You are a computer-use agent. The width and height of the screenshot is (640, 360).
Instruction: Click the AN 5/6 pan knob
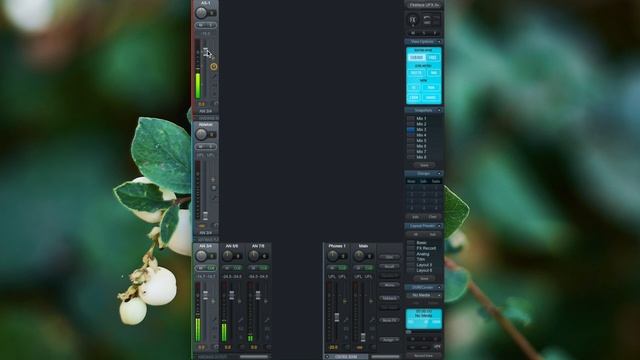(x=227, y=256)
